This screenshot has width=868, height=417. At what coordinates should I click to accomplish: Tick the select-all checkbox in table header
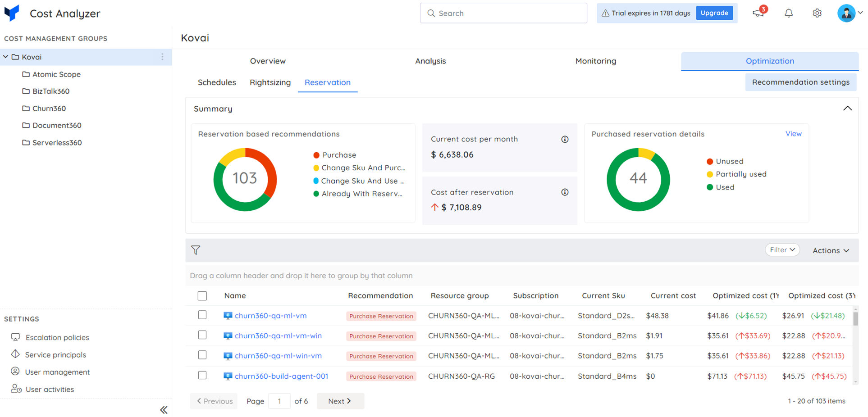[x=202, y=296]
